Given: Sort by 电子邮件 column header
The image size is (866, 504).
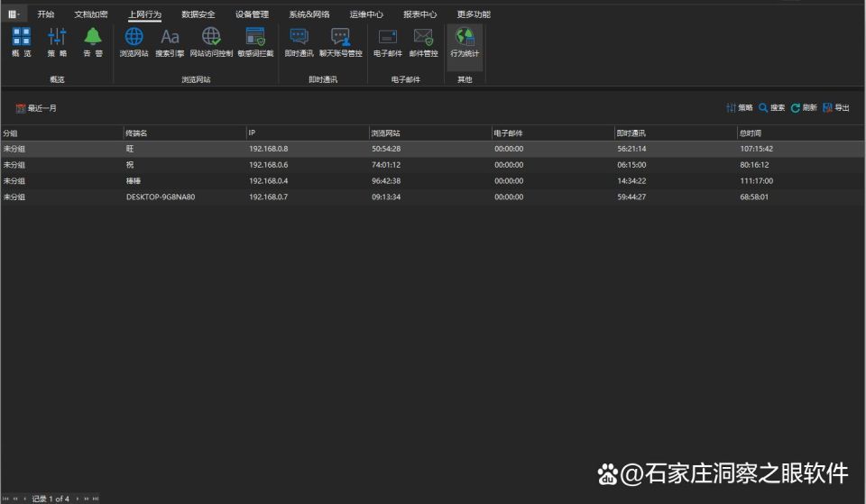Looking at the screenshot, I should 553,133.
